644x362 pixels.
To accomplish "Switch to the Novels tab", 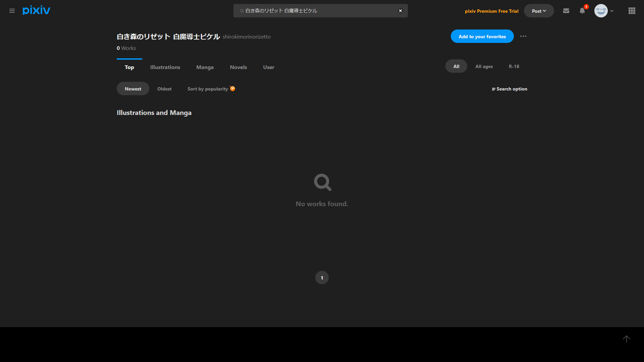I will tap(238, 67).
